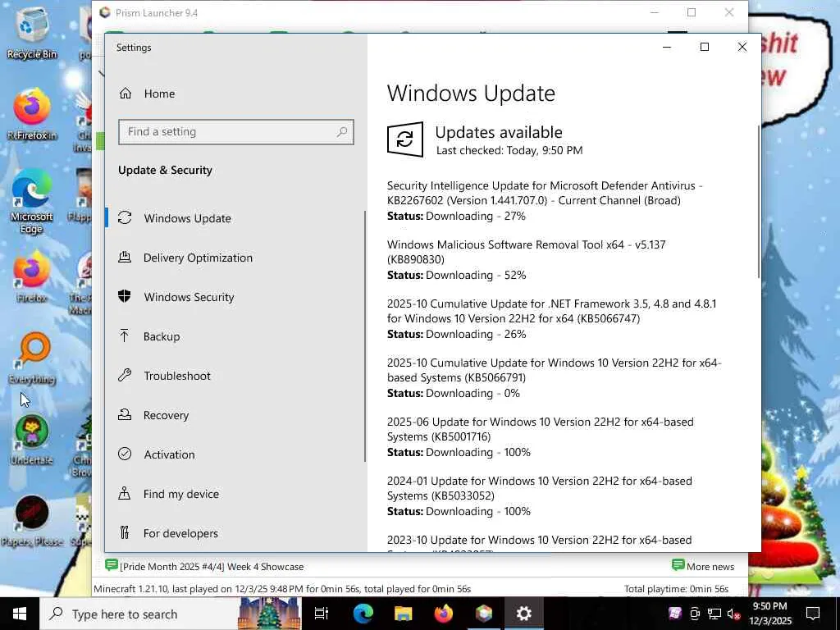The width and height of the screenshot is (840, 630).
Task: Click the large Updates available sync icon
Action: (x=405, y=139)
